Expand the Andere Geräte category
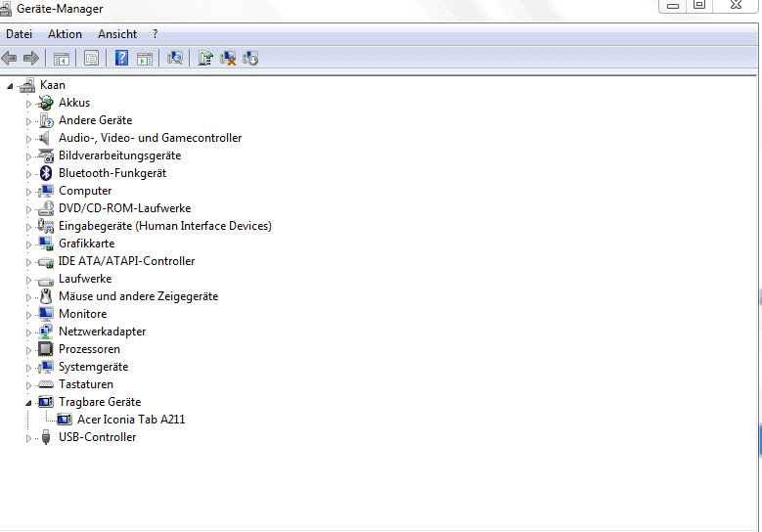 28,121
